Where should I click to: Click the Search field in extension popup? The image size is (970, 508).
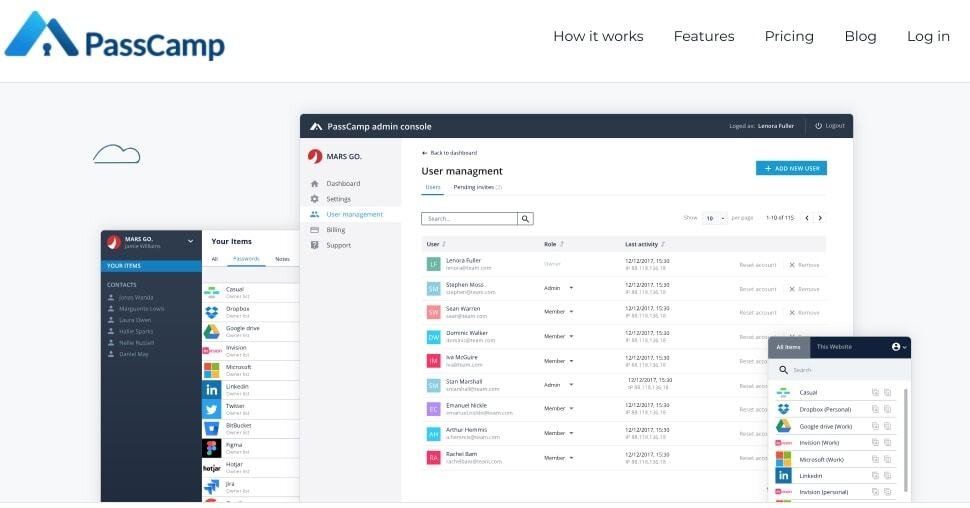(x=839, y=370)
